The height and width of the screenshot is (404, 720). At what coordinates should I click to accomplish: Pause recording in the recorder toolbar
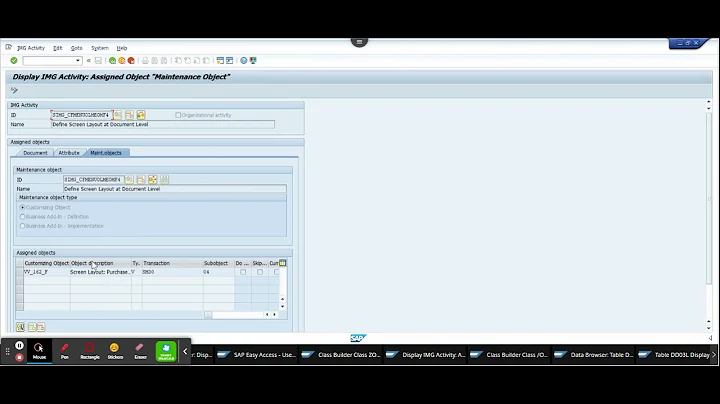pos(19,345)
